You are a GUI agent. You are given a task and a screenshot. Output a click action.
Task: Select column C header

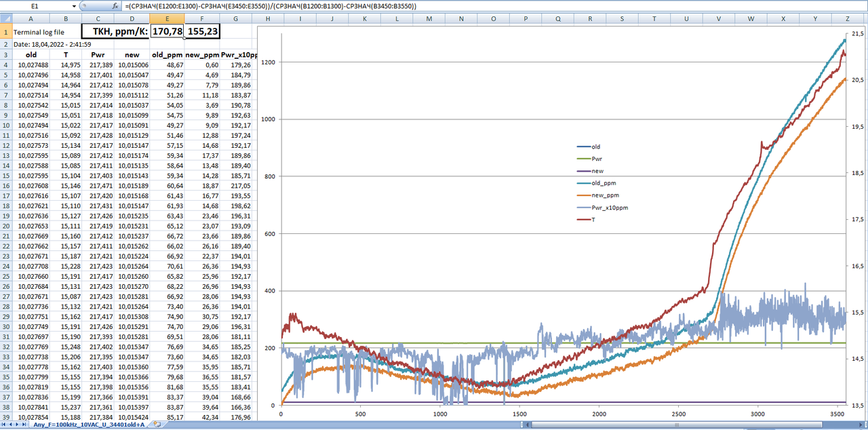[98, 18]
